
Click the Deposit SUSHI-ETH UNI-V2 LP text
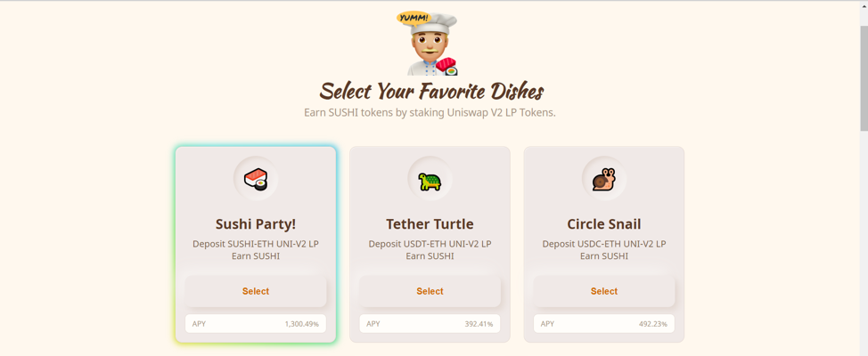256,244
